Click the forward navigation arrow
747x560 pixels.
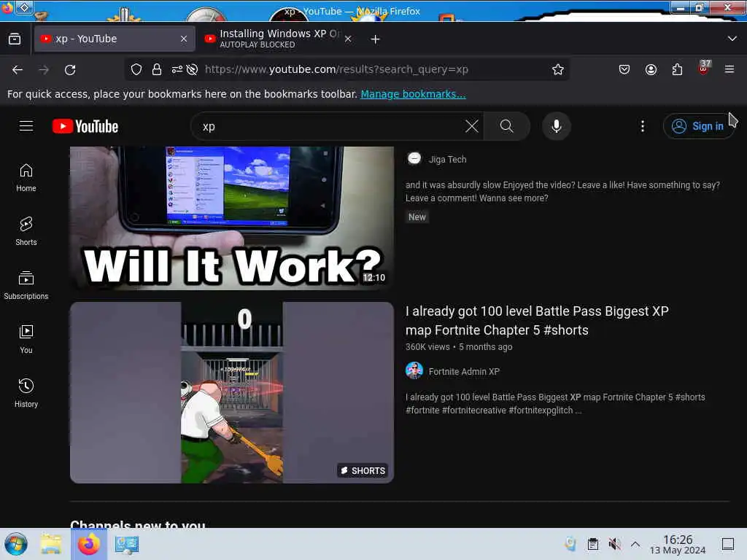tap(44, 69)
